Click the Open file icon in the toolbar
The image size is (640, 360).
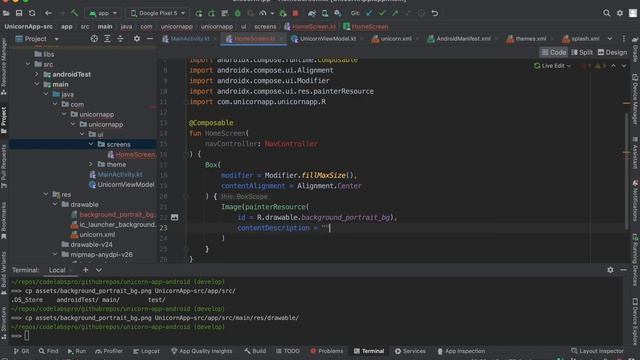[x=6, y=13]
